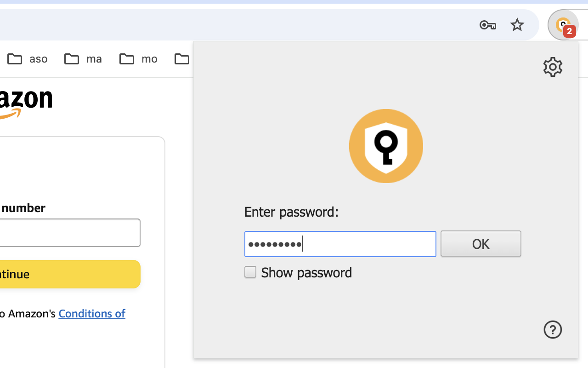Open Chrome's password manager key icon
Screen dimensions: 588x368
[487, 25]
